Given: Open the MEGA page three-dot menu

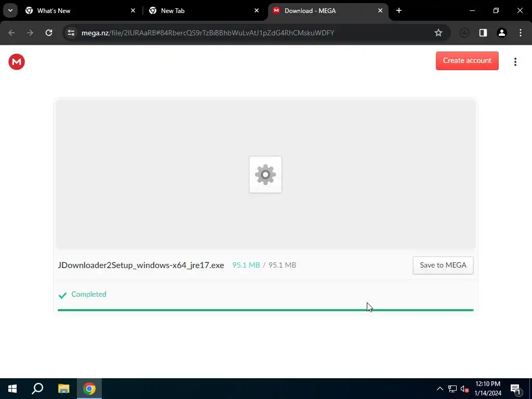Looking at the screenshot, I should 515,62.
